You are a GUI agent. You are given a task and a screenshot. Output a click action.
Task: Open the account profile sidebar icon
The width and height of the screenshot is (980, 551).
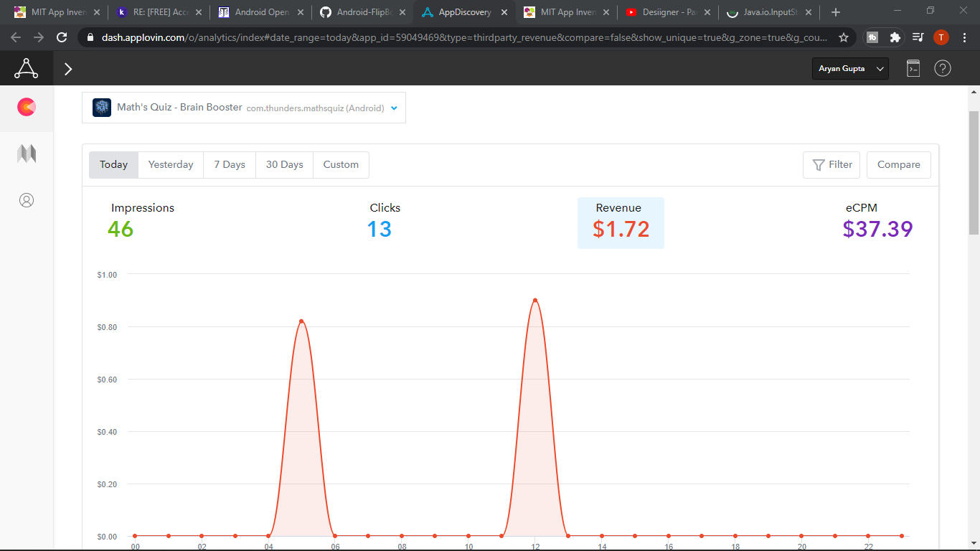(27, 200)
